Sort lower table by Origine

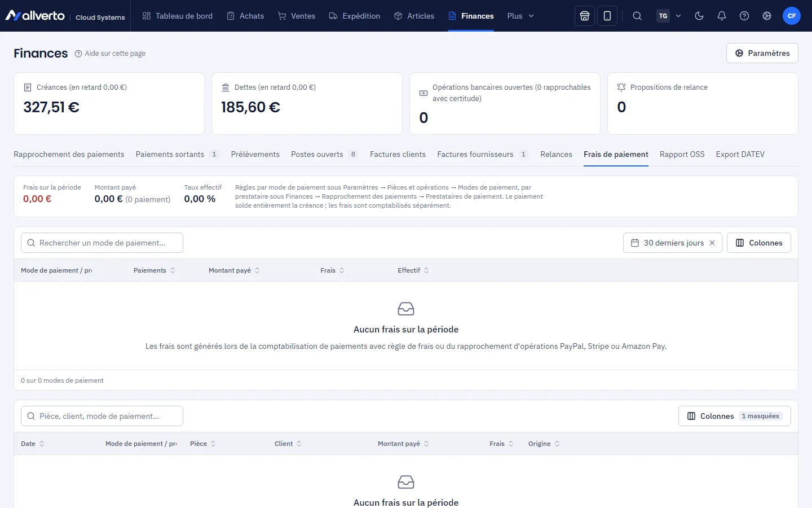tap(544, 444)
